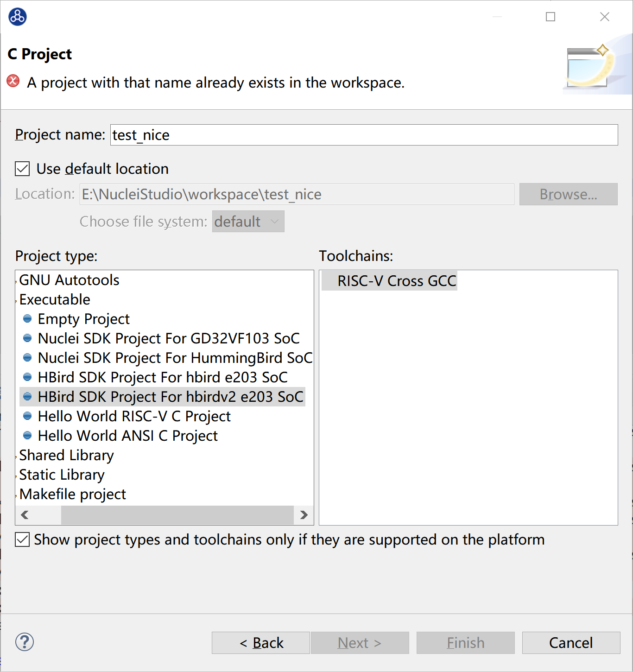Expand the Shared Library project type
633x672 pixels.
click(x=17, y=456)
